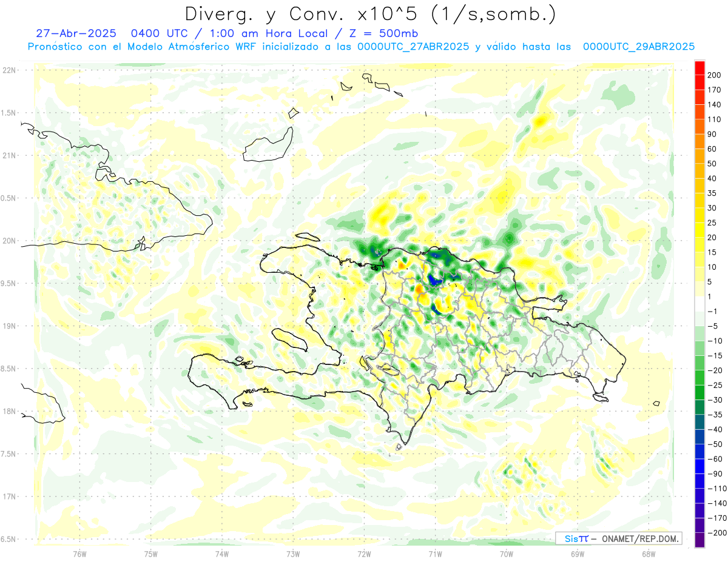This screenshot has width=728, height=562.
Task: Click the "-170" color scale label
Action: coord(717,518)
